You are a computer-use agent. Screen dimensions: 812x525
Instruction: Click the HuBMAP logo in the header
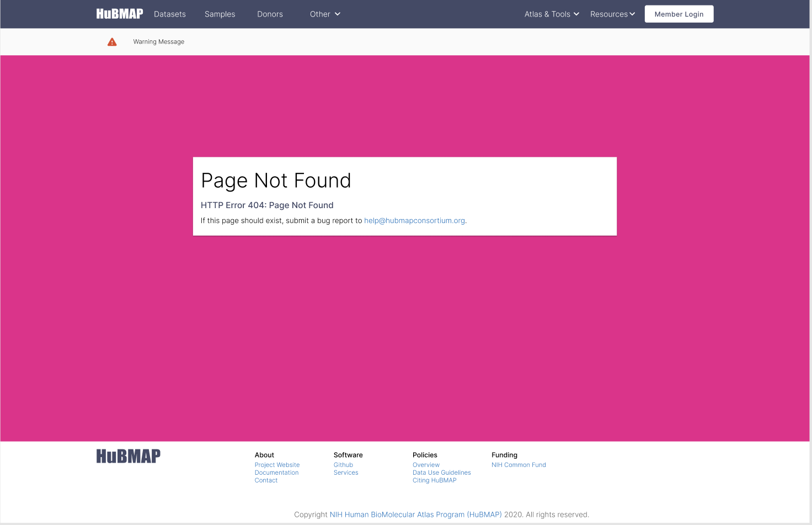click(119, 14)
